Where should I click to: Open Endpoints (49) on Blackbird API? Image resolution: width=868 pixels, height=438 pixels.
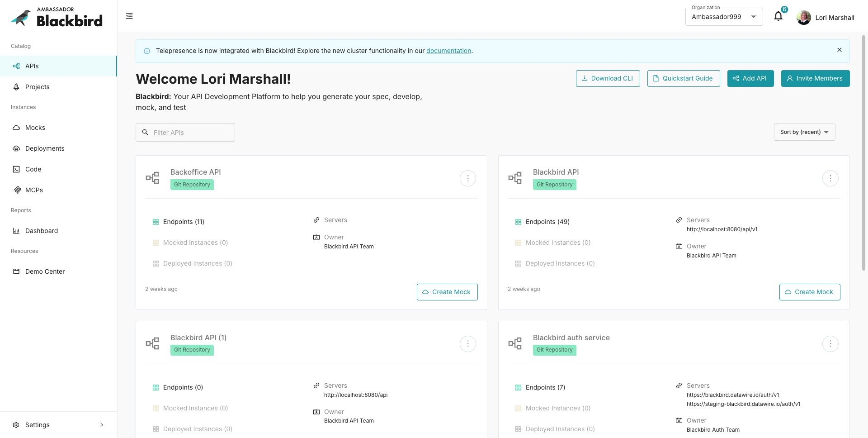tap(547, 222)
